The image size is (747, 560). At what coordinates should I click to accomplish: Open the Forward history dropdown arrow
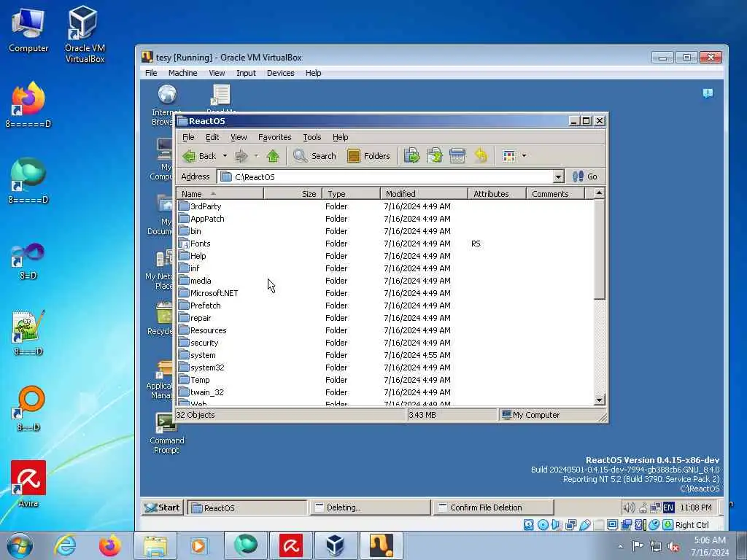(x=256, y=156)
